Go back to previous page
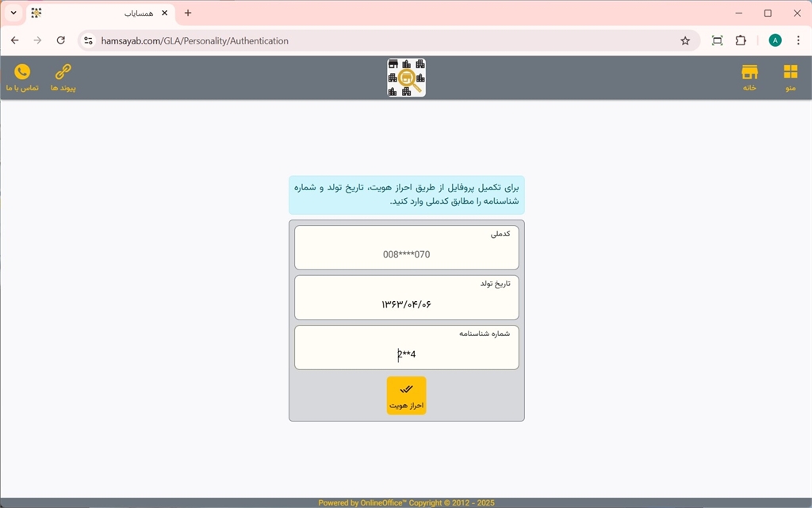Image resolution: width=812 pixels, height=508 pixels. tap(14, 40)
